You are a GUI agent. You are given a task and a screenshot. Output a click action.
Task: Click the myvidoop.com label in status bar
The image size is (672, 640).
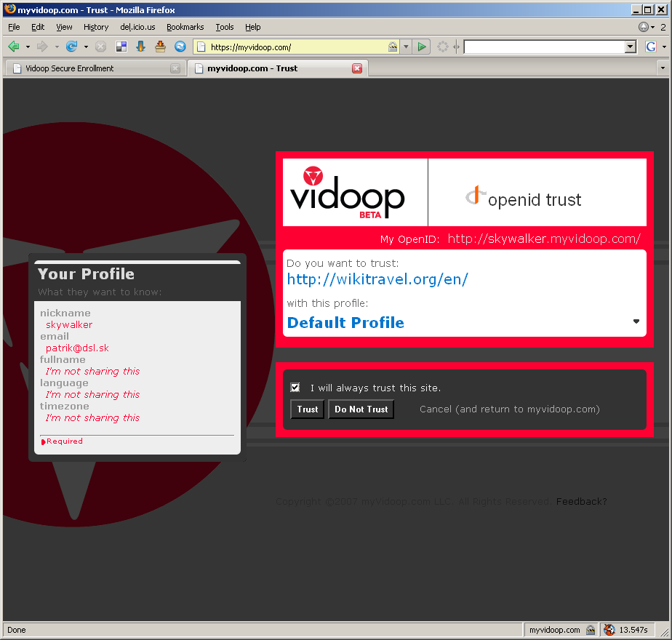pyautogui.click(x=555, y=630)
